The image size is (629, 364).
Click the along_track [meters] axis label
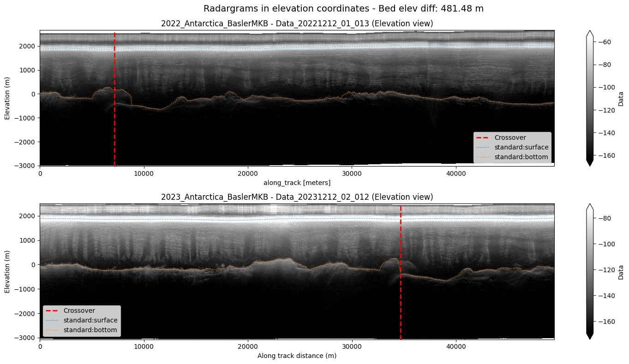point(297,183)
